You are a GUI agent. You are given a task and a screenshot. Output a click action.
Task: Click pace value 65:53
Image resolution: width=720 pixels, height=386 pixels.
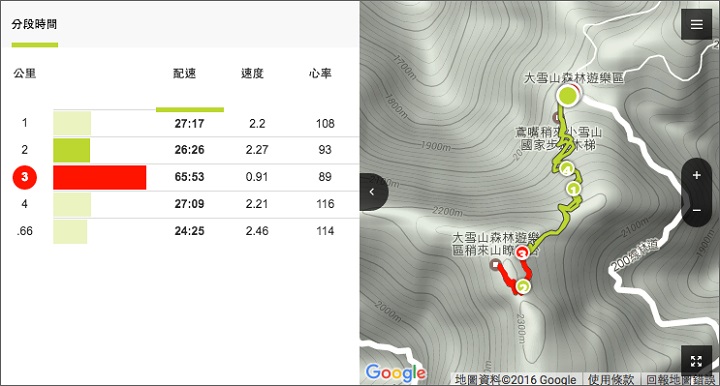pyautogui.click(x=189, y=177)
